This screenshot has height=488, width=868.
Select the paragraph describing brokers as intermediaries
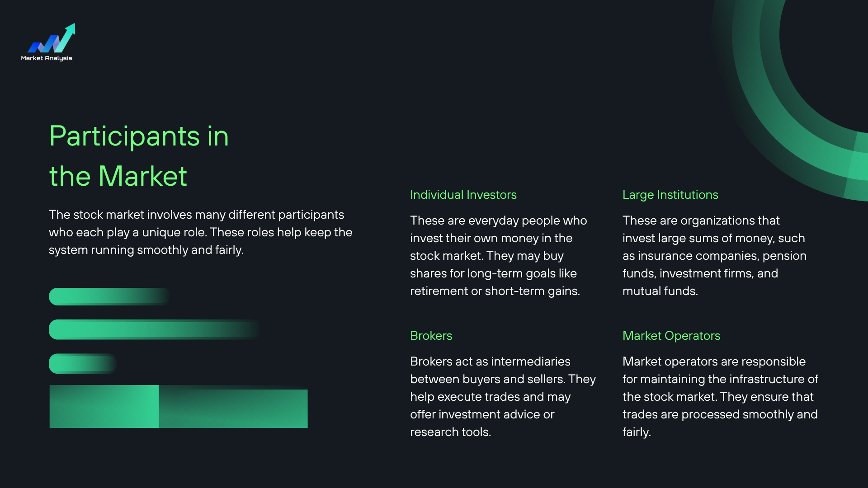[503, 397]
